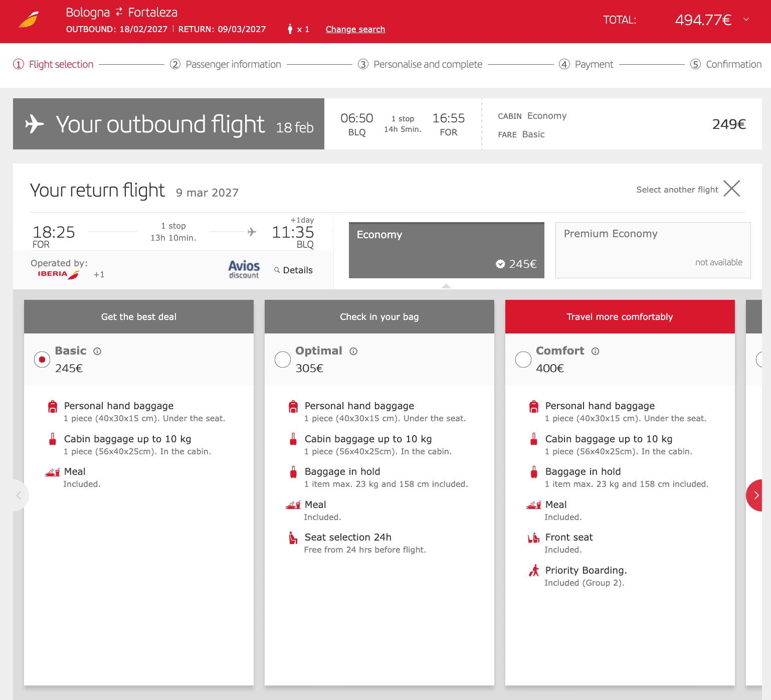The height and width of the screenshot is (700, 771).
Task: Show previous fare options with left arrow
Action: click(x=20, y=495)
